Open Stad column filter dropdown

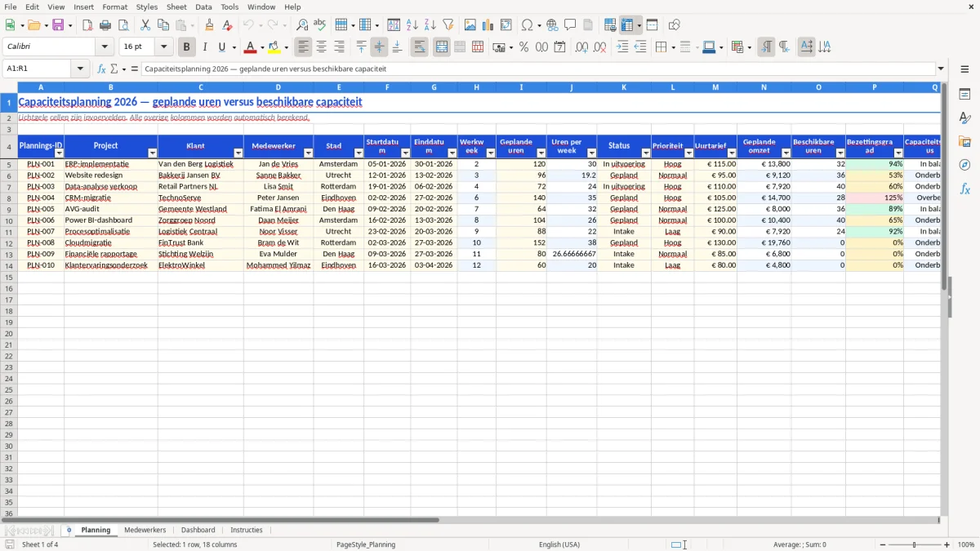(x=359, y=153)
